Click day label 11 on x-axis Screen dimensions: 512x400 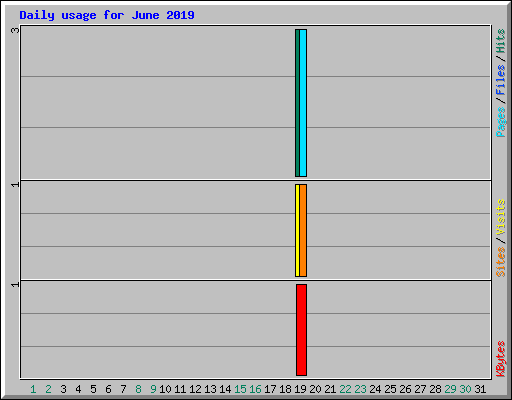180,389
